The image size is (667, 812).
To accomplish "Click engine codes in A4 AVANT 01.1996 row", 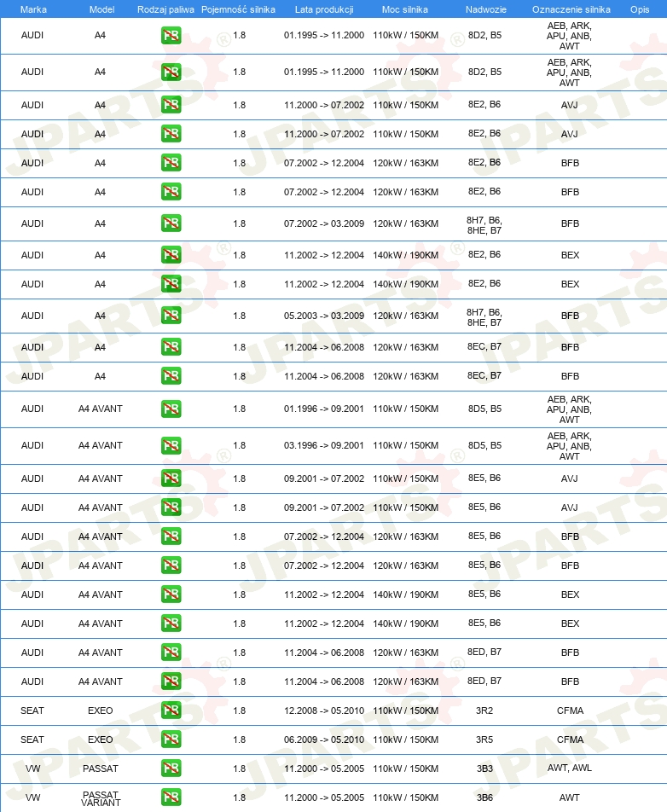I will tap(569, 409).
